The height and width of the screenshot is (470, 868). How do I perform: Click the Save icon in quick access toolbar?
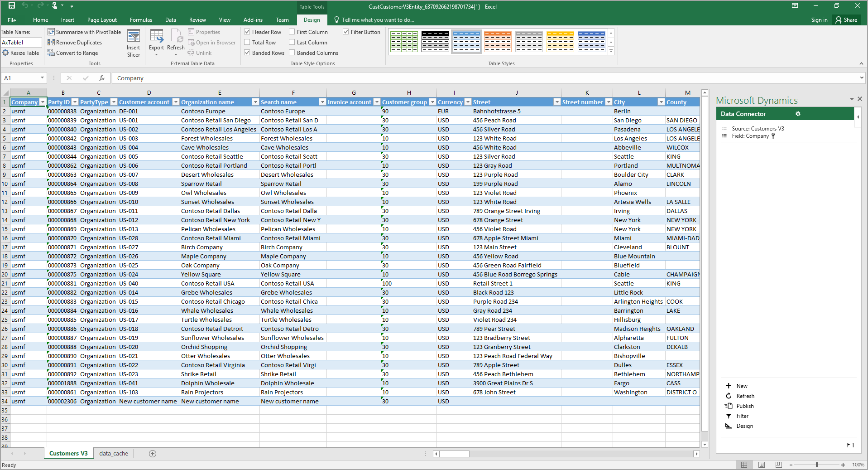[12, 5]
